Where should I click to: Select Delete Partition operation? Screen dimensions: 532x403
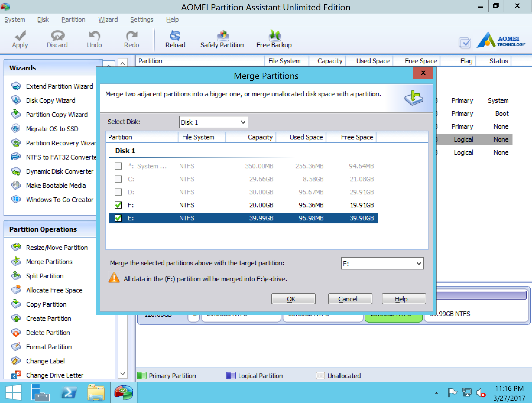click(x=41, y=333)
